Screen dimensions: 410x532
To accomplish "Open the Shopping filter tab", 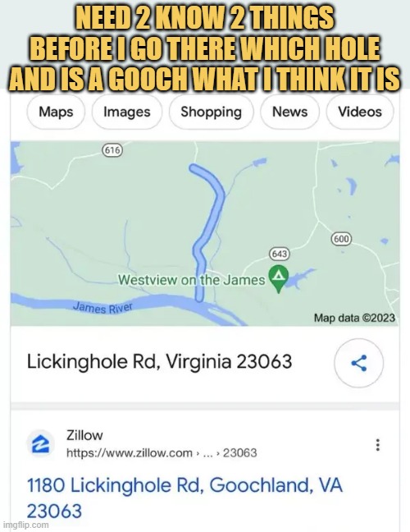I will (211, 112).
